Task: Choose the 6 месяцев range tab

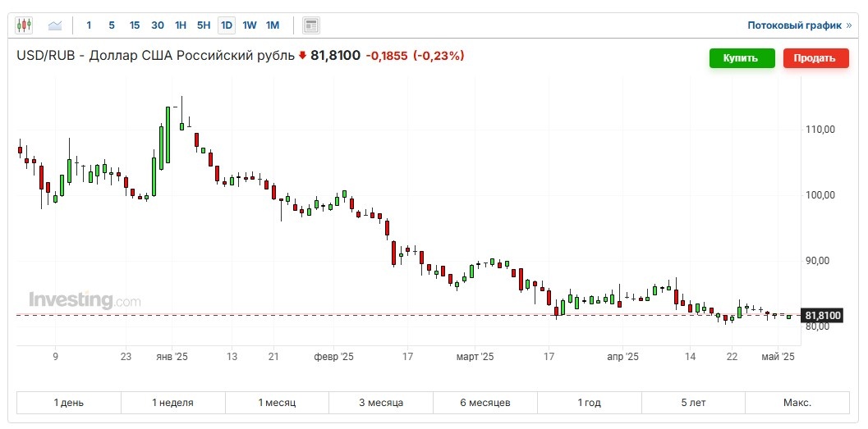Action: click(485, 403)
